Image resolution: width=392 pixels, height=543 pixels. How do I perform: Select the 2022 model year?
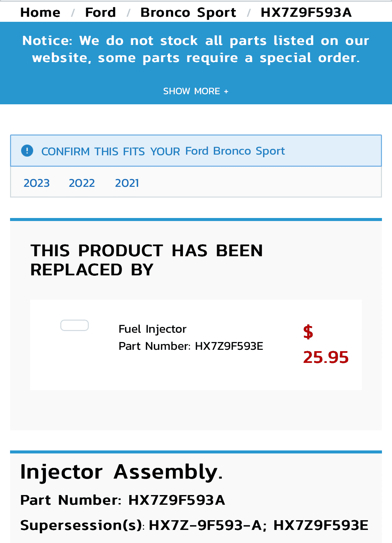[82, 183]
